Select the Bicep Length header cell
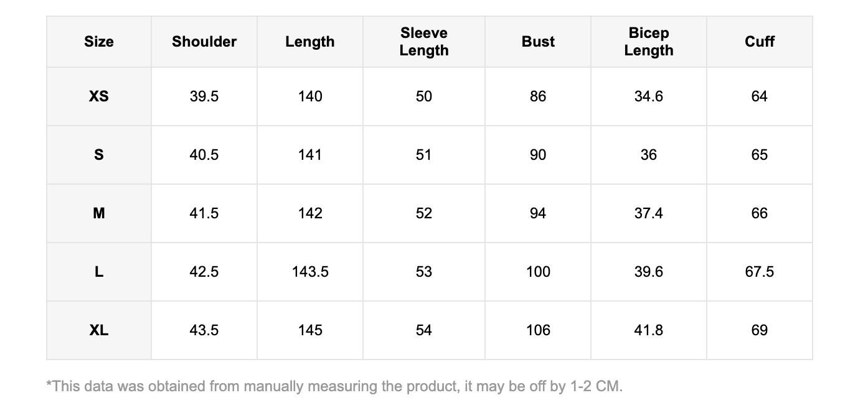Viewport: 868px width, 408px height. tap(649, 42)
